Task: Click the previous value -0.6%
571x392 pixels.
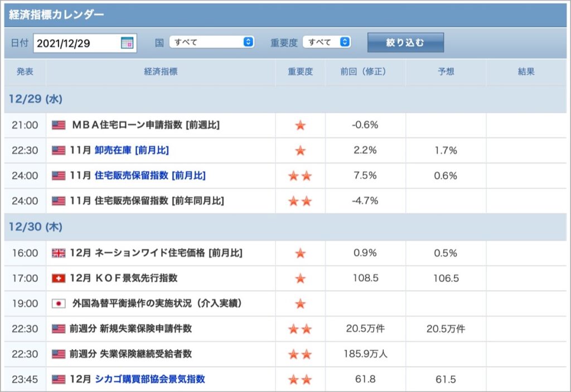Action: coord(365,125)
